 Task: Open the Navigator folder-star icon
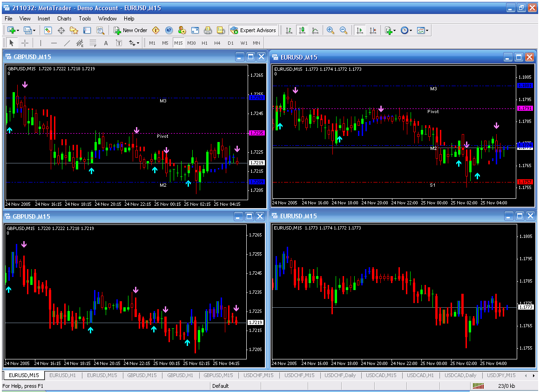click(74, 30)
